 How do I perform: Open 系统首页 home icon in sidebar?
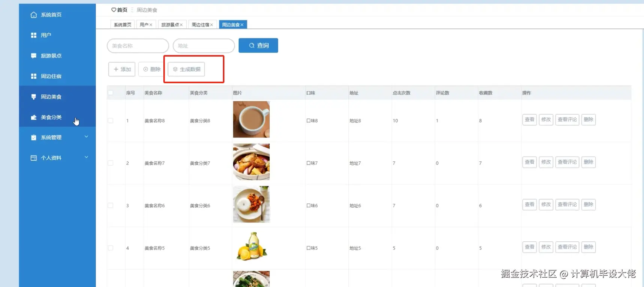point(34,15)
